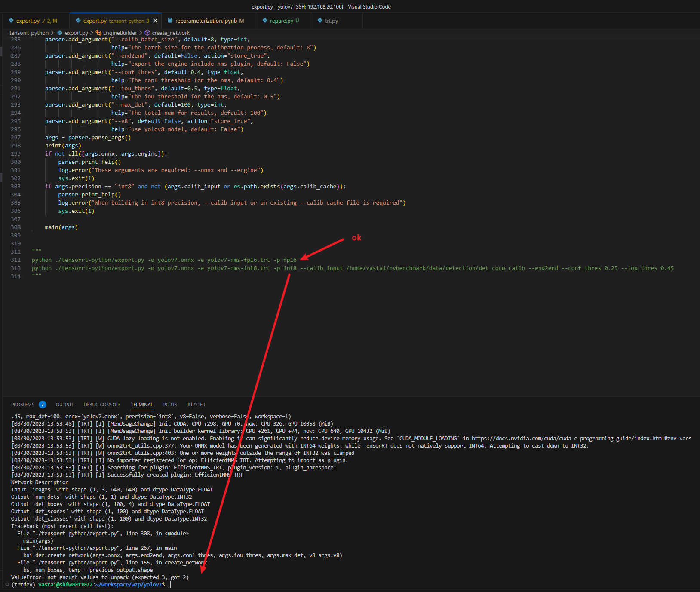This screenshot has width=700, height=592.
Task: Switch to the JUPYTER panel tab
Action: pos(196,404)
